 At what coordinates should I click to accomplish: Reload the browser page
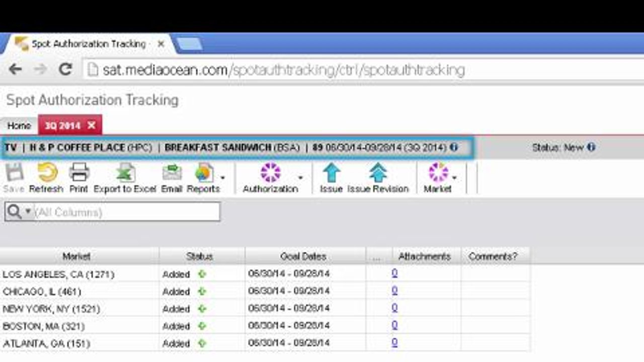pyautogui.click(x=65, y=69)
